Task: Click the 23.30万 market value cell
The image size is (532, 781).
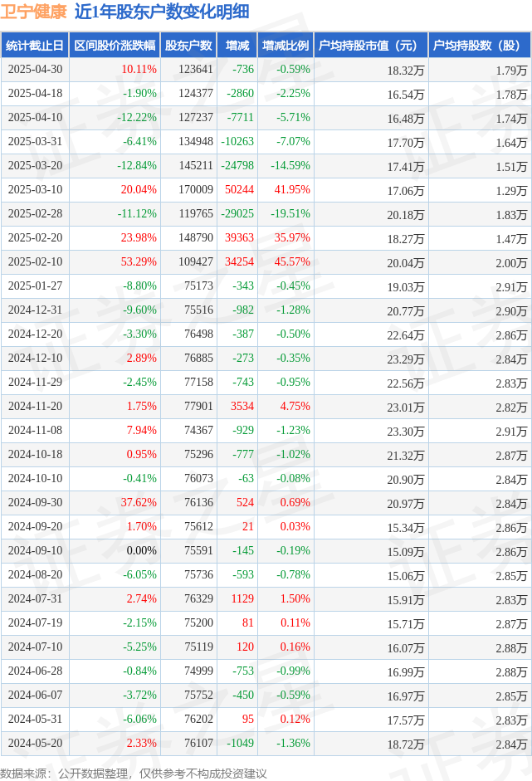Action: point(406,432)
